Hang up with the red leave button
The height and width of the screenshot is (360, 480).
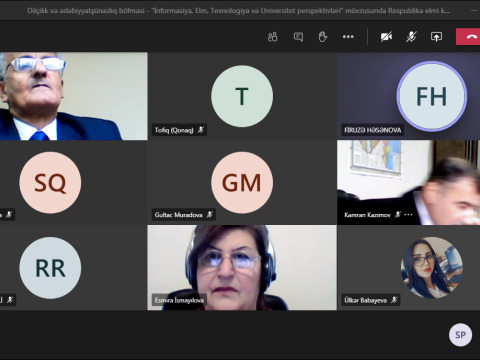[469, 37]
